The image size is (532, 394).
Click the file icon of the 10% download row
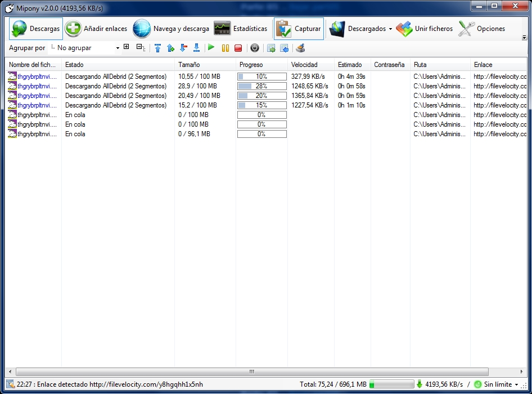click(x=12, y=76)
